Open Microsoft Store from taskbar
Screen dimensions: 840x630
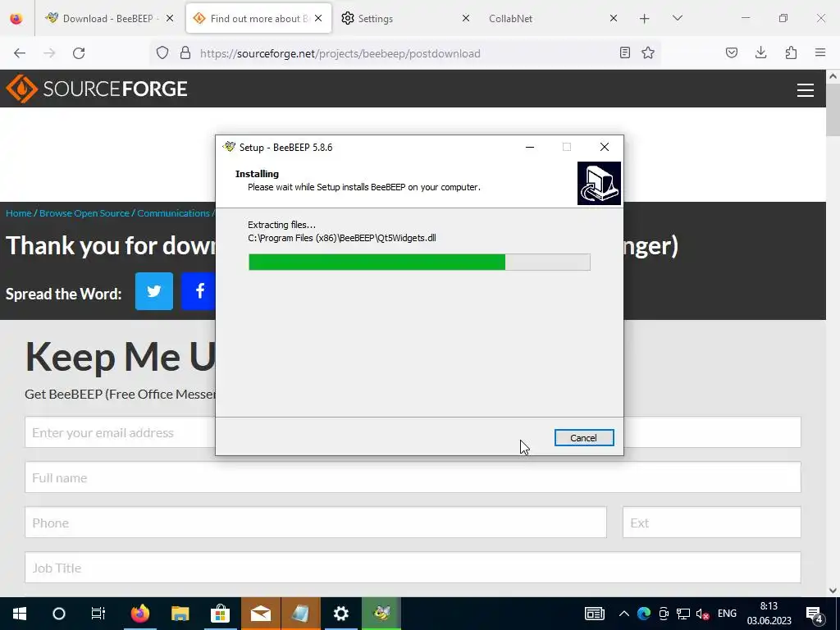pyautogui.click(x=220, y=614)
